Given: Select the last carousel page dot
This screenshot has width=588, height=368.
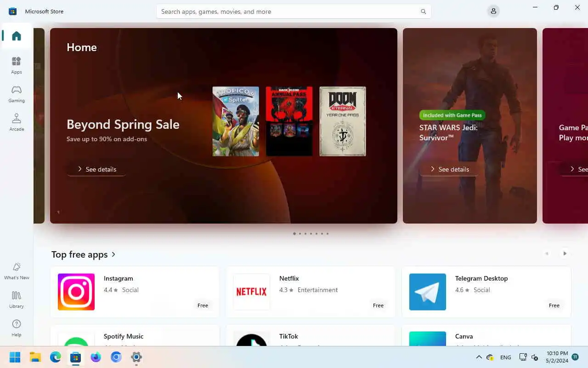Looking at the screenshot, I should coord(328,234).
